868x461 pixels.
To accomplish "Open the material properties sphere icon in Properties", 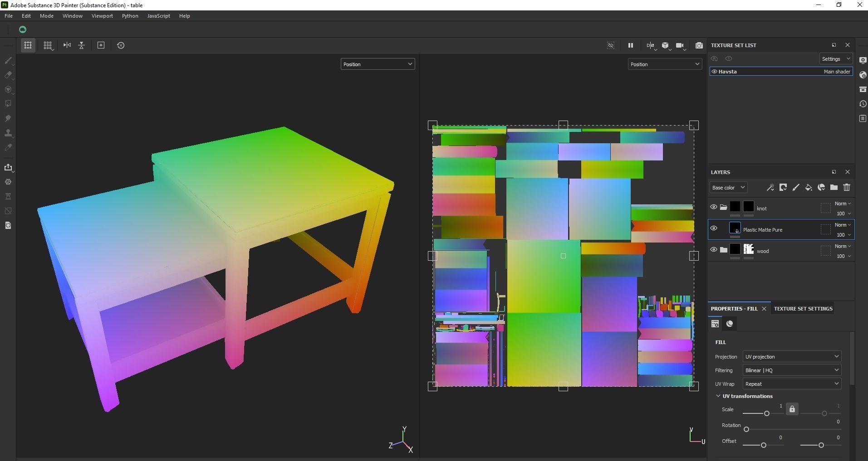I will click(730, 324).
